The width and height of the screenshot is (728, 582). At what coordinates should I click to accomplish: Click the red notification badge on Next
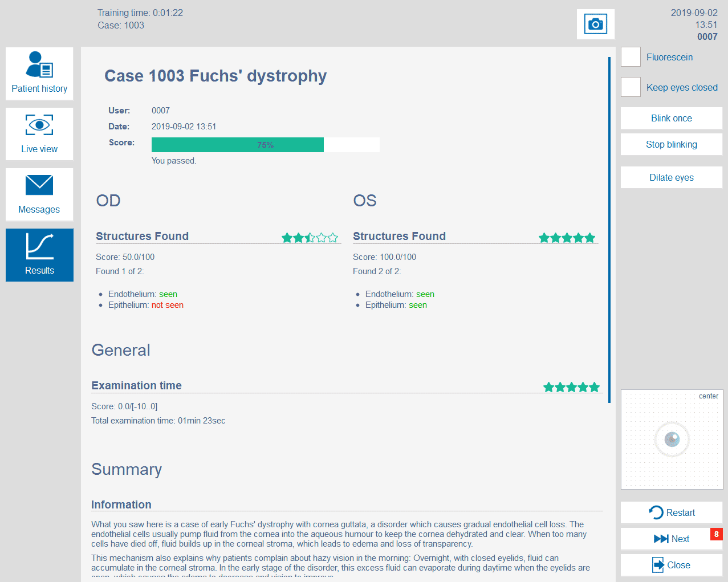tap(716, 534)
